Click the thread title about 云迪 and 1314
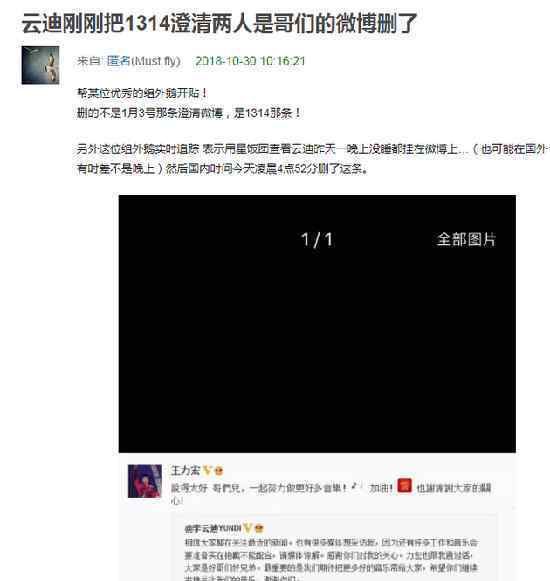The height and width of the screenshot is (581, 550). 219,23
